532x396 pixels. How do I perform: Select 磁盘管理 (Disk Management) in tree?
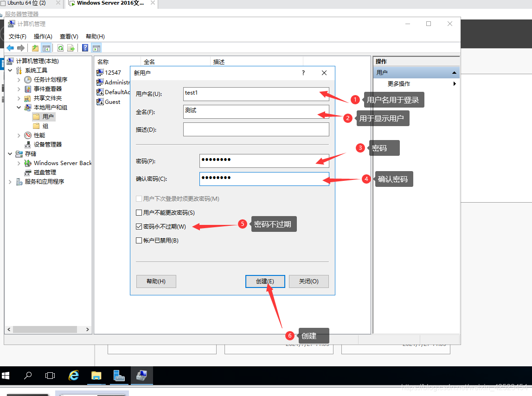click(x=45, y=172)
